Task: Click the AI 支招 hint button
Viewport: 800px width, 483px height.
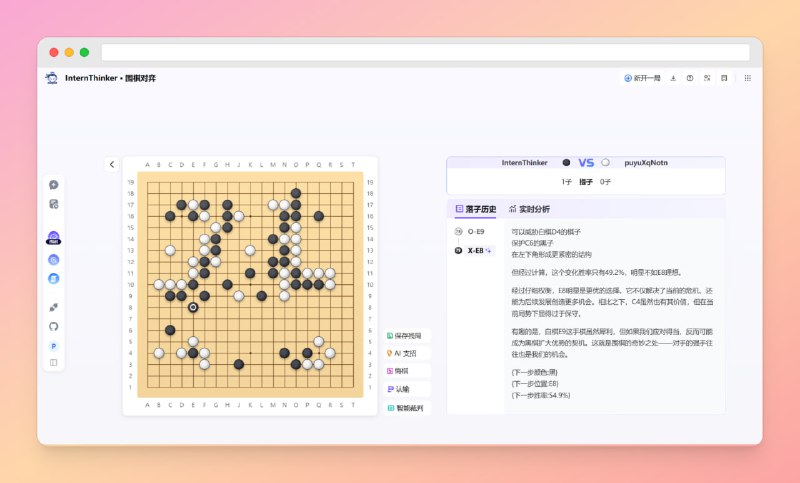Action: click(x=406, y=353)
